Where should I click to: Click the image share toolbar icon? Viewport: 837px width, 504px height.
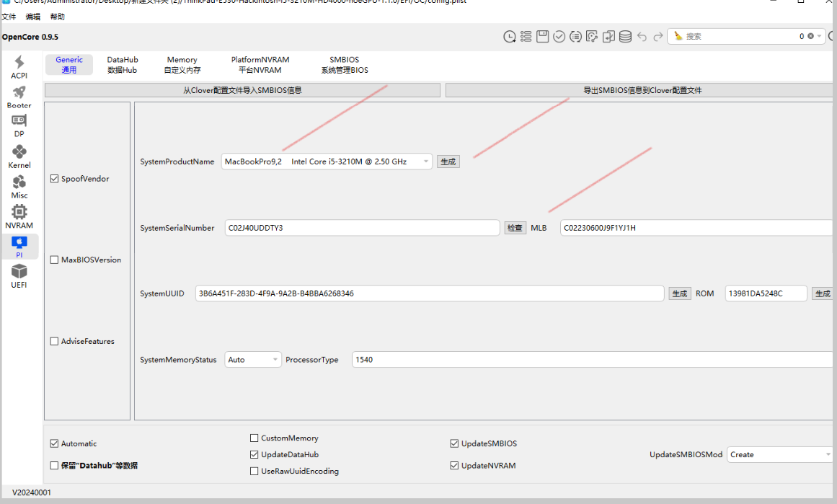tap(591, 36)
